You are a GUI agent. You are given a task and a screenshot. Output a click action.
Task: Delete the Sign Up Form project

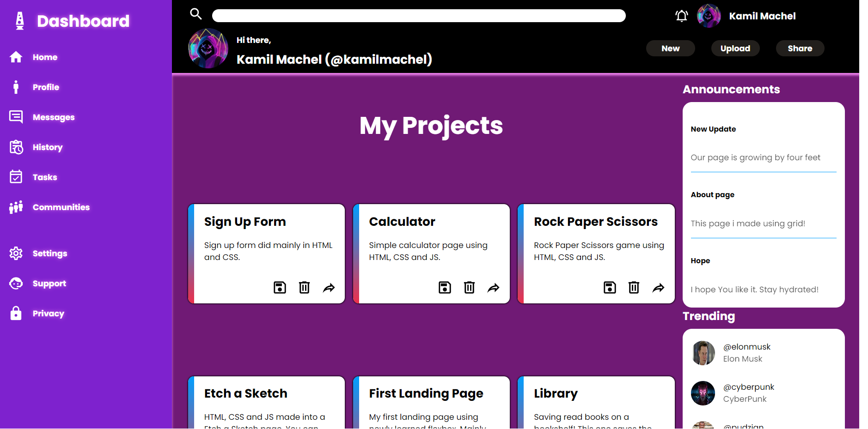point(304,287)
